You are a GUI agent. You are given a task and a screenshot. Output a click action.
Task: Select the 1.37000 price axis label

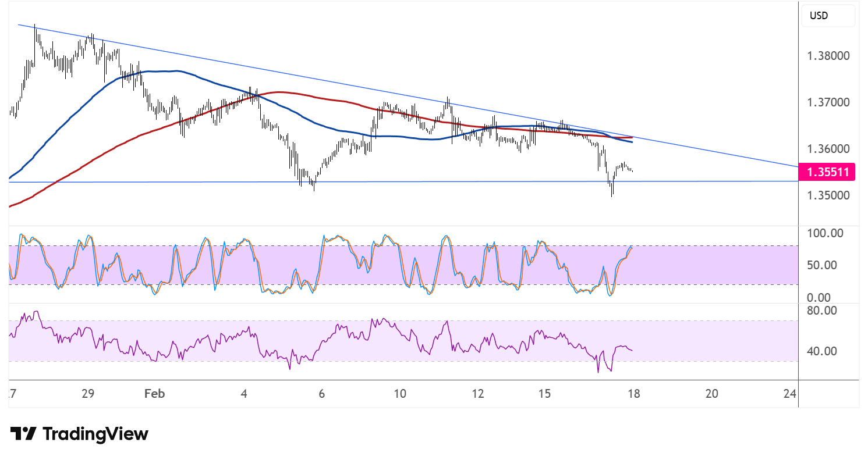click(828, 103)
